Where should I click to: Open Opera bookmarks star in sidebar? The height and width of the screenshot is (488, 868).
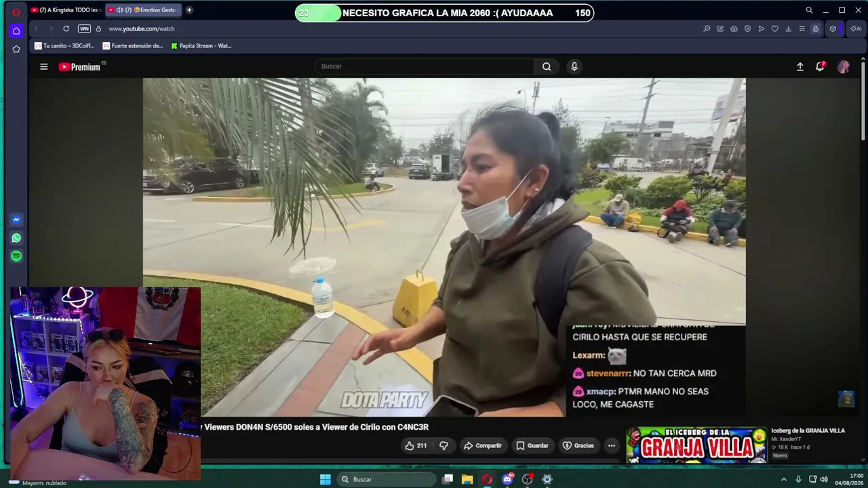[x=16, y=49]
